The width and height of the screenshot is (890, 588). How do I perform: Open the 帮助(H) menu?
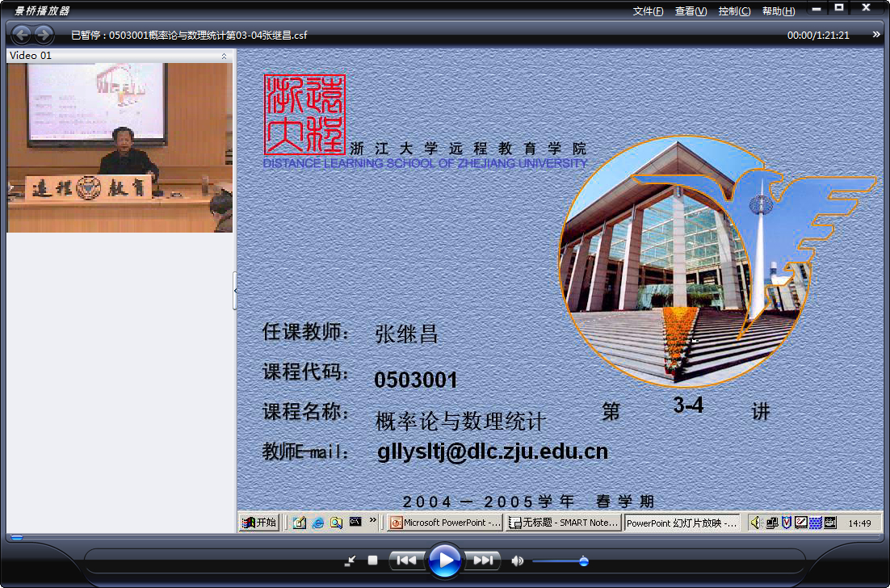coord(779,11)
